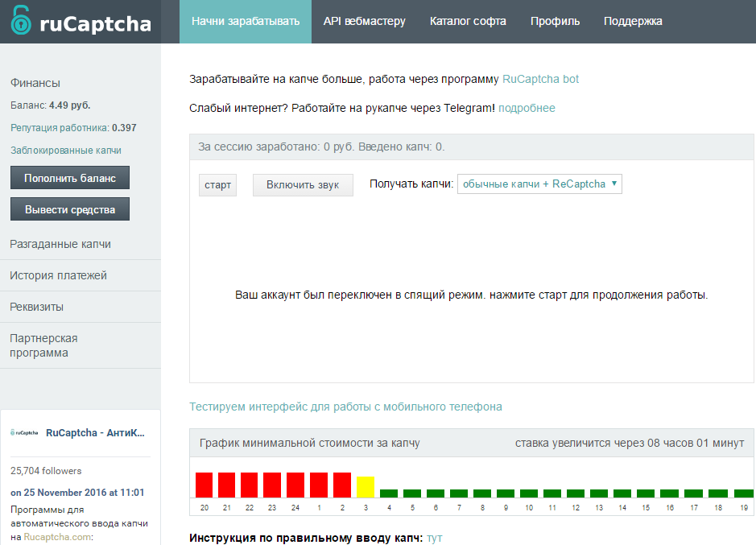Click the red bar for hour 20

[204, 485]
